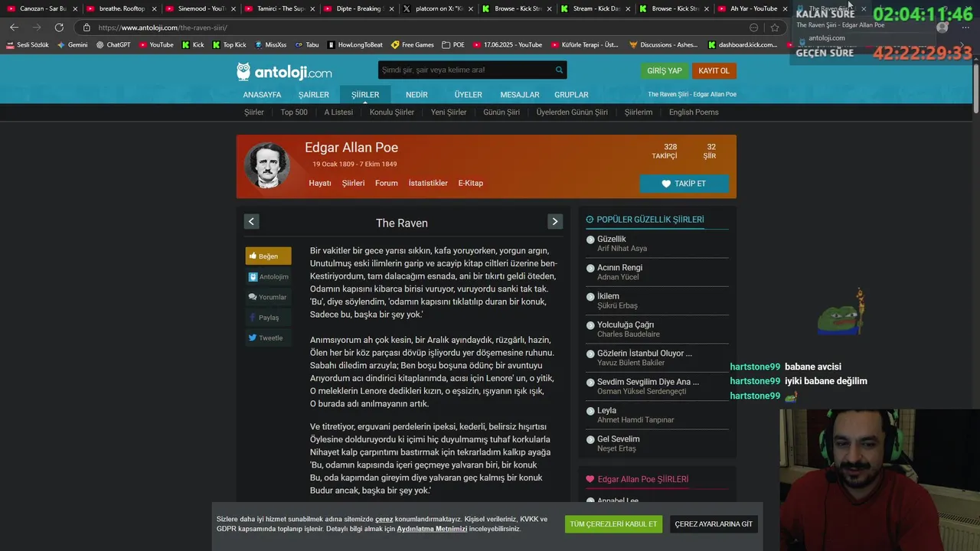Run the search with the magnifier icon

click(x=560, y=70)
